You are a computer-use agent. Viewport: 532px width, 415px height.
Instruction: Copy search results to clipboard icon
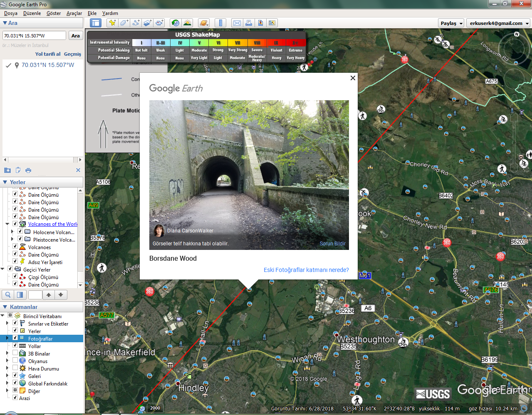18,170
